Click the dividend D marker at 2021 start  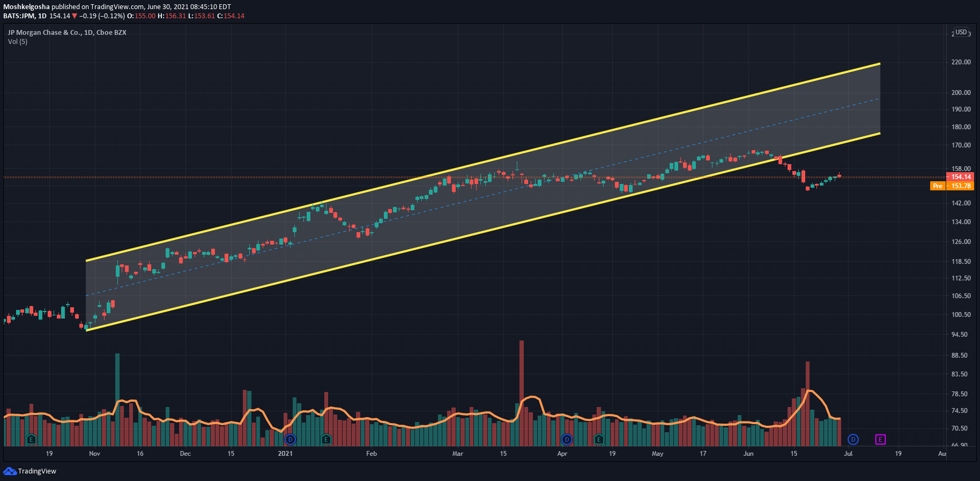290,440
